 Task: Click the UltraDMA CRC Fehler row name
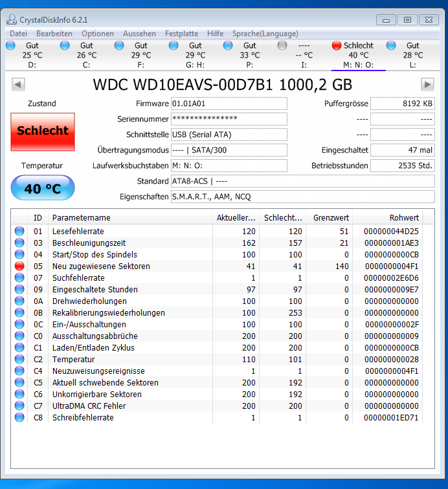(89, 406)
